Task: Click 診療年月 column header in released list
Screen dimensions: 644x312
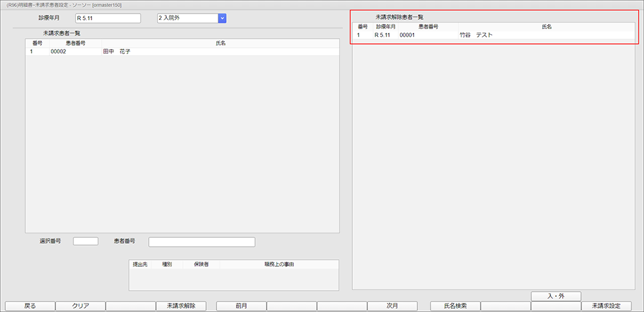Action: point(386,27)
